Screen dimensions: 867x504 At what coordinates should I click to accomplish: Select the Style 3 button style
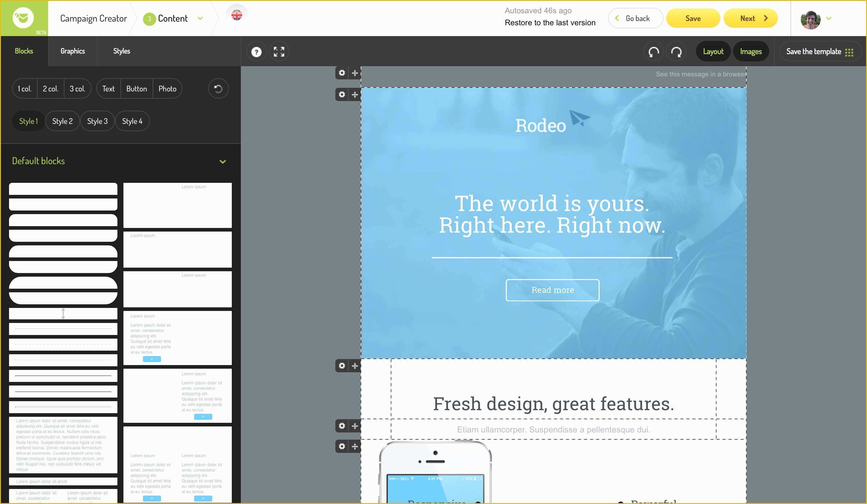click(x=97, y=121)
